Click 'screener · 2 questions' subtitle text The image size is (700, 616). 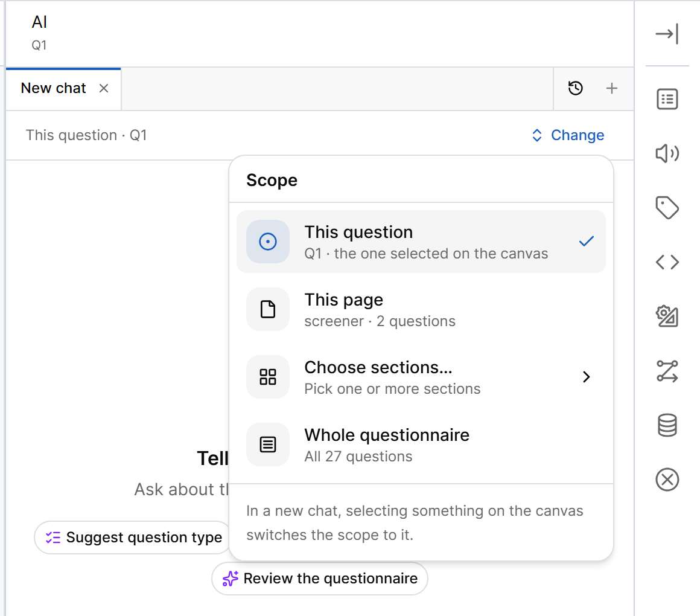(x=380, y=321)
